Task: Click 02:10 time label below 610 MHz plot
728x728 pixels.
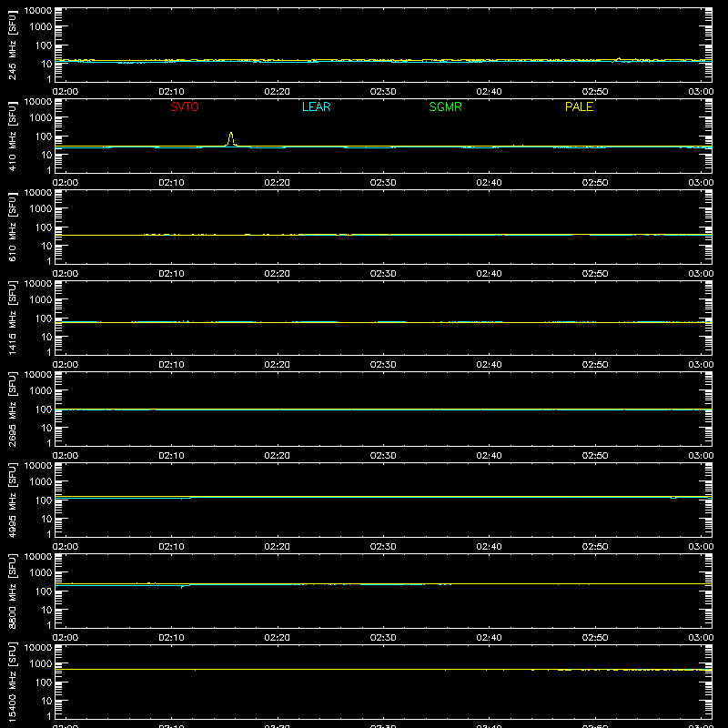Action: 171,274
